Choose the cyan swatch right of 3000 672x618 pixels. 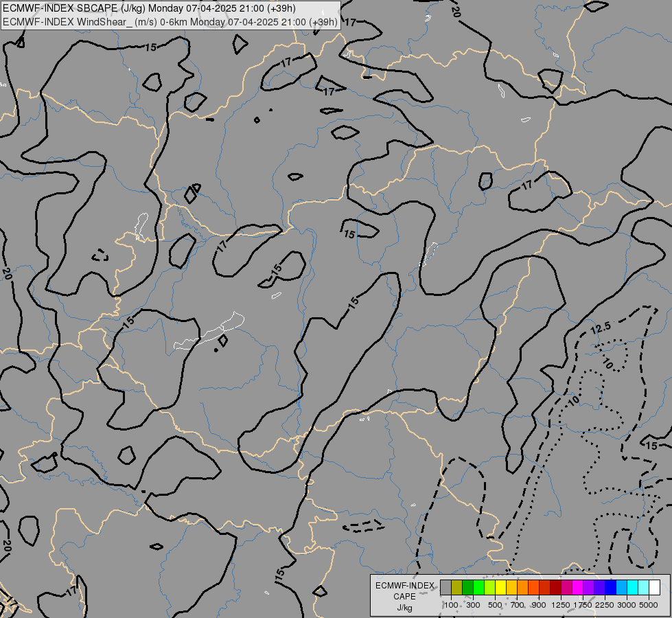[x=632, y=587]
